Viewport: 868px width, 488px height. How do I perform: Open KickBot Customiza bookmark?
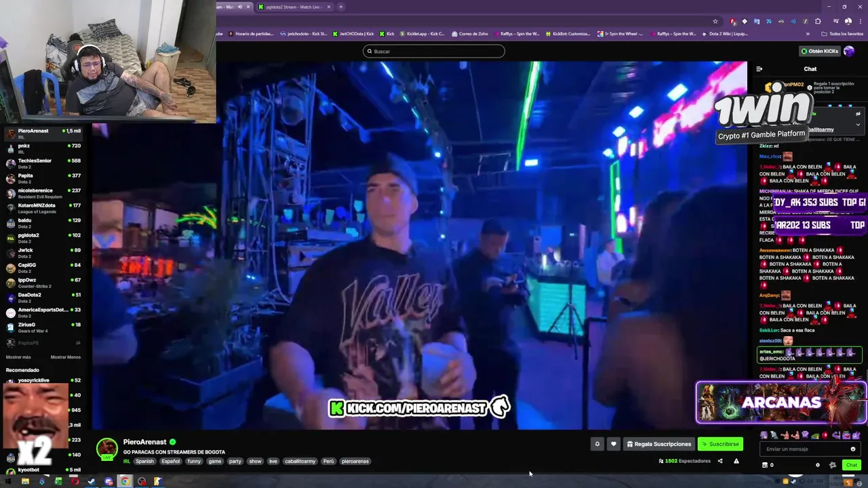coord(567,33)
